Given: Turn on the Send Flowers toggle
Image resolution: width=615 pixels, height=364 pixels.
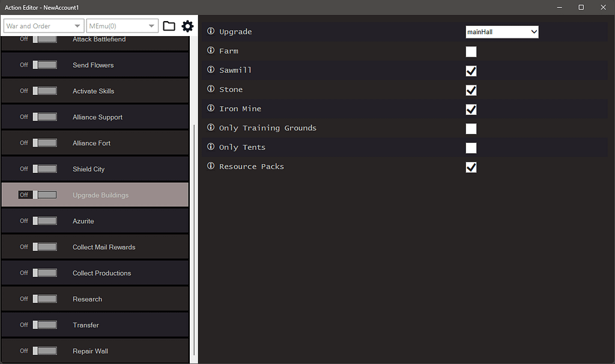Looking at the screenshot, I should (x=44, y=64).
